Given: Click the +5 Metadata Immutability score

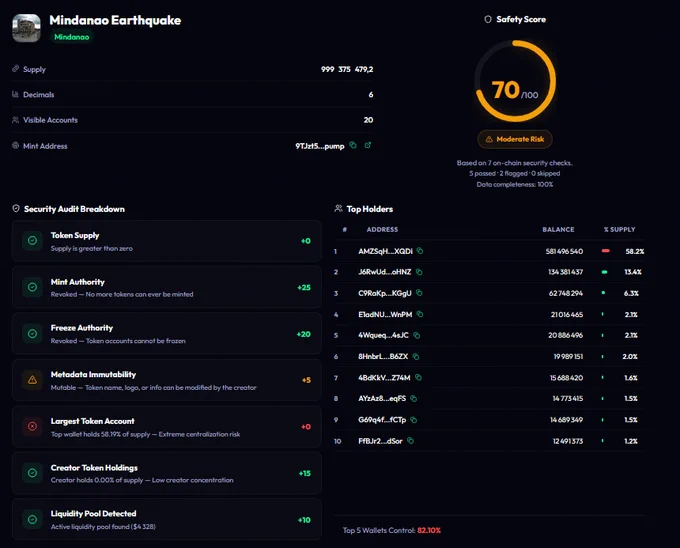Looking at the screenshot, I should (x=306, y=380).
